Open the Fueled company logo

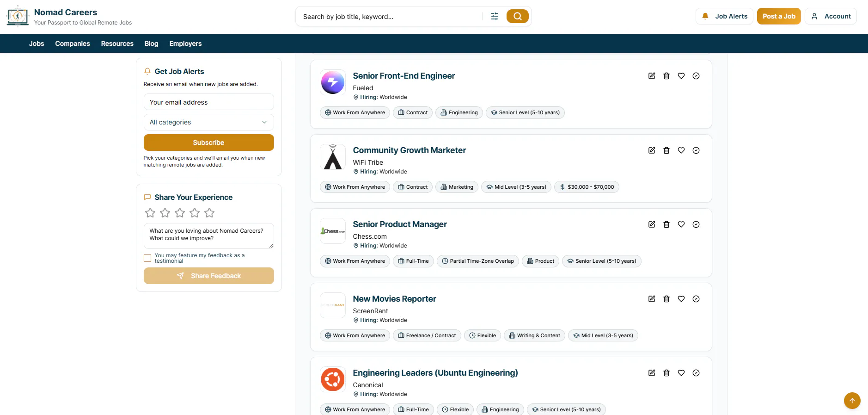[x=333, y=82]
